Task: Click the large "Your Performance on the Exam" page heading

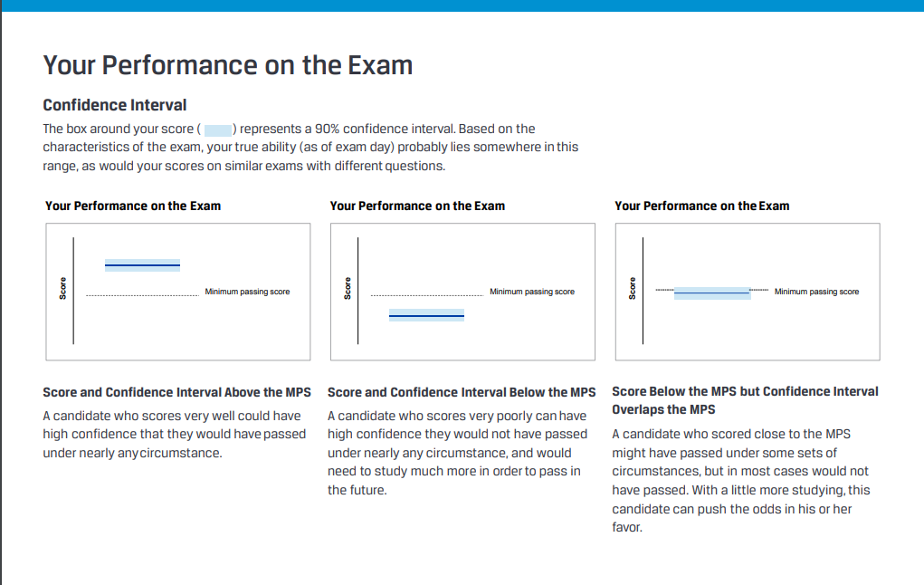Action: click(228, 65)
